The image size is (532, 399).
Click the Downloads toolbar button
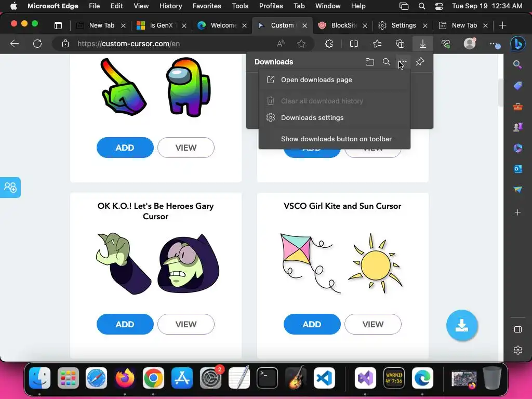pos(423,44)
